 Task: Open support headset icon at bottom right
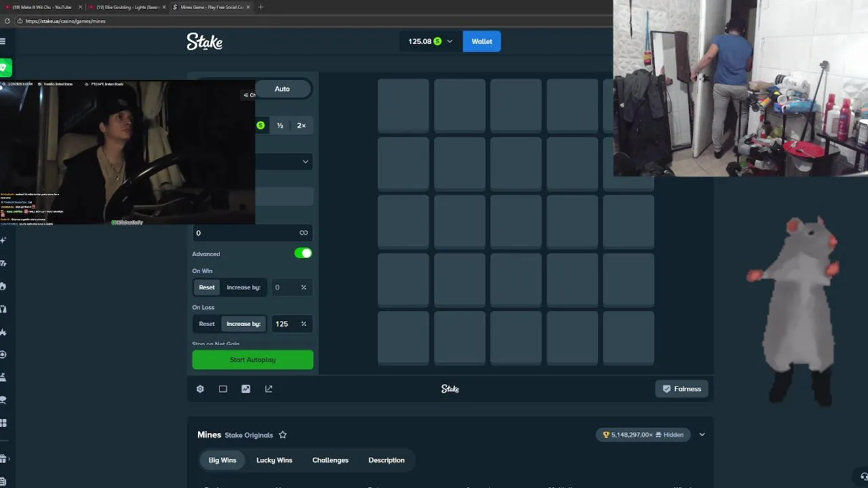click(x=863, y=476)
